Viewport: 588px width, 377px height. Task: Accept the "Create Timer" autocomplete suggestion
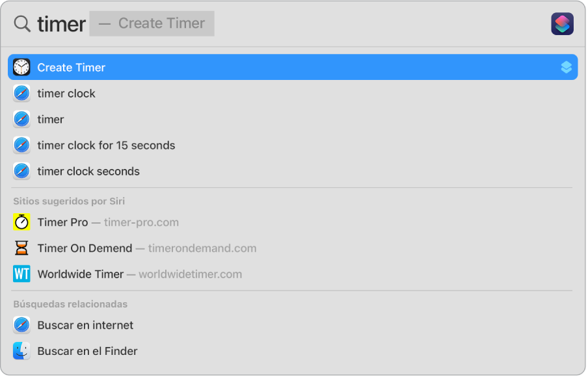(x=159, y=23)
